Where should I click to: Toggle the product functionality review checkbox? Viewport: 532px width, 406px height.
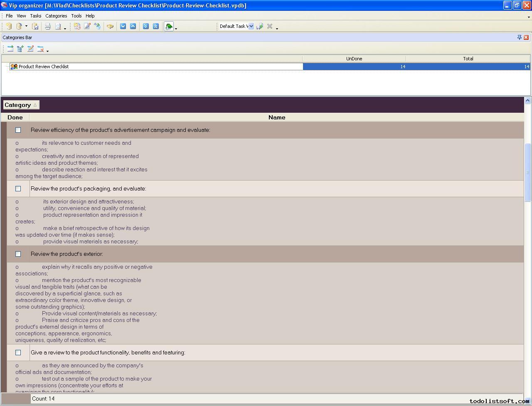pyautogui.click(x=18, y=353)
